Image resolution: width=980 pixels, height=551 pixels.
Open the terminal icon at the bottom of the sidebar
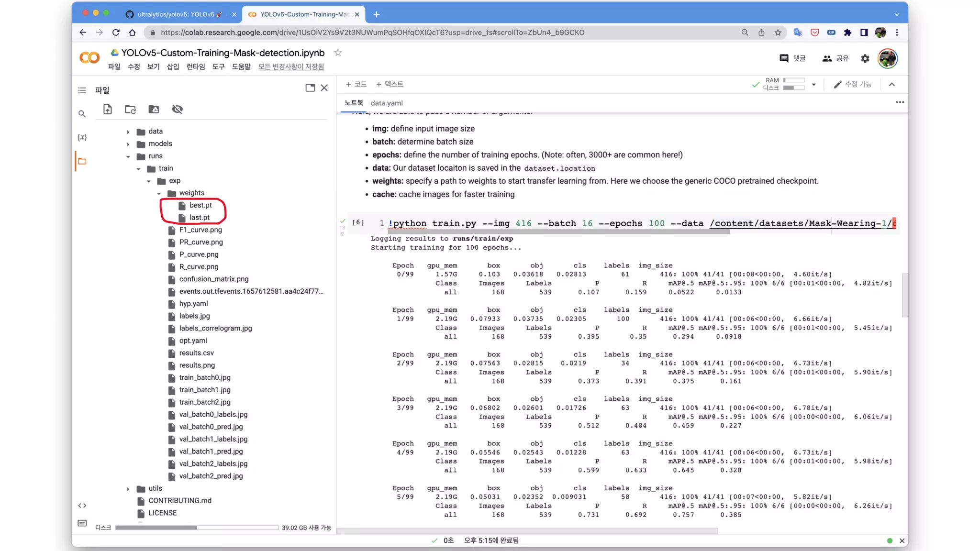[x=82, y=523]
